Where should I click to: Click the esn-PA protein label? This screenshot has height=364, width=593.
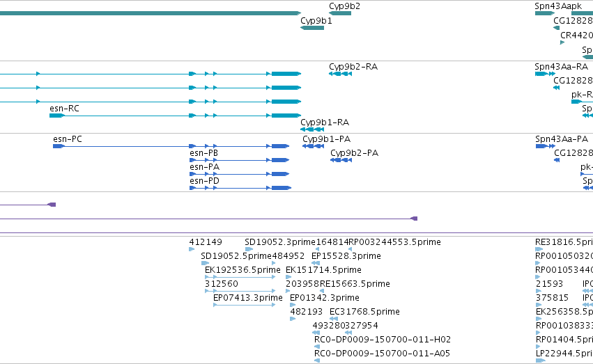[x=205, y=167]
